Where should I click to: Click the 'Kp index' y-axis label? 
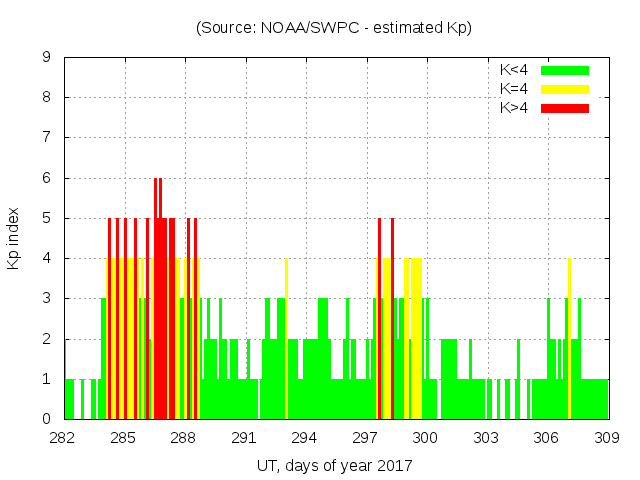[14, 238]
